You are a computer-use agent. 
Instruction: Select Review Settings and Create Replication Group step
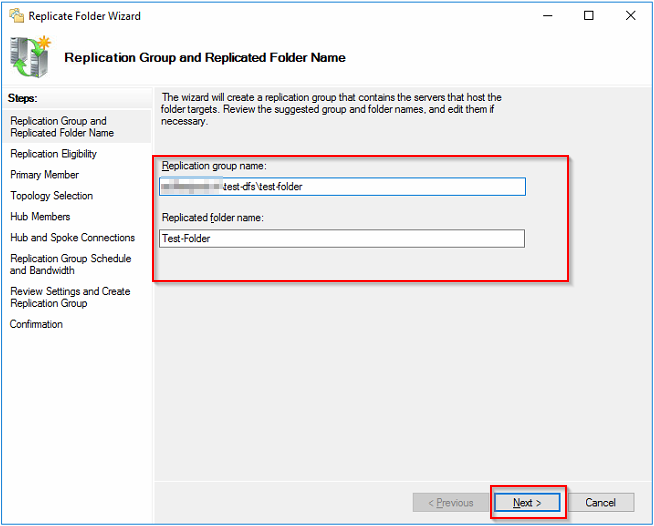click(70, 297)
